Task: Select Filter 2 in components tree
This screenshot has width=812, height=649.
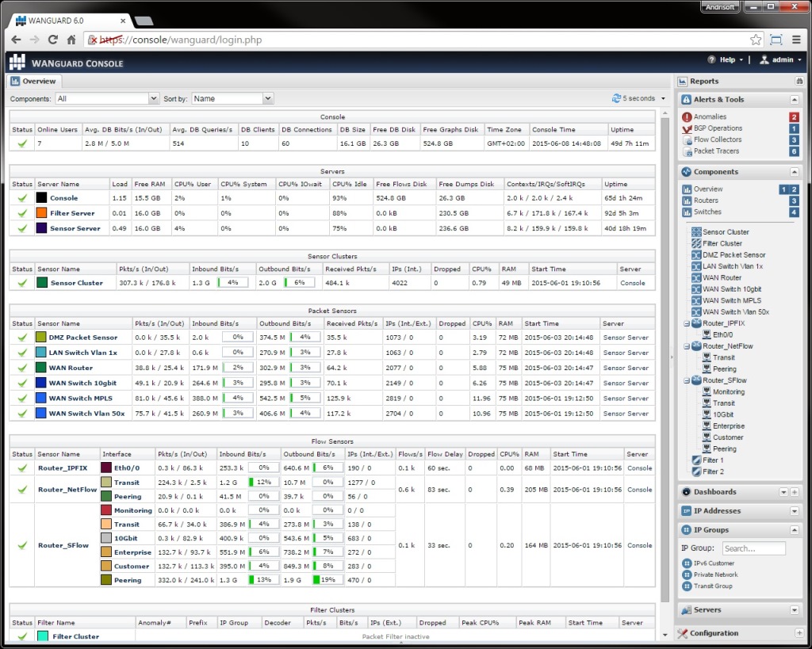Action: point(713,471)
